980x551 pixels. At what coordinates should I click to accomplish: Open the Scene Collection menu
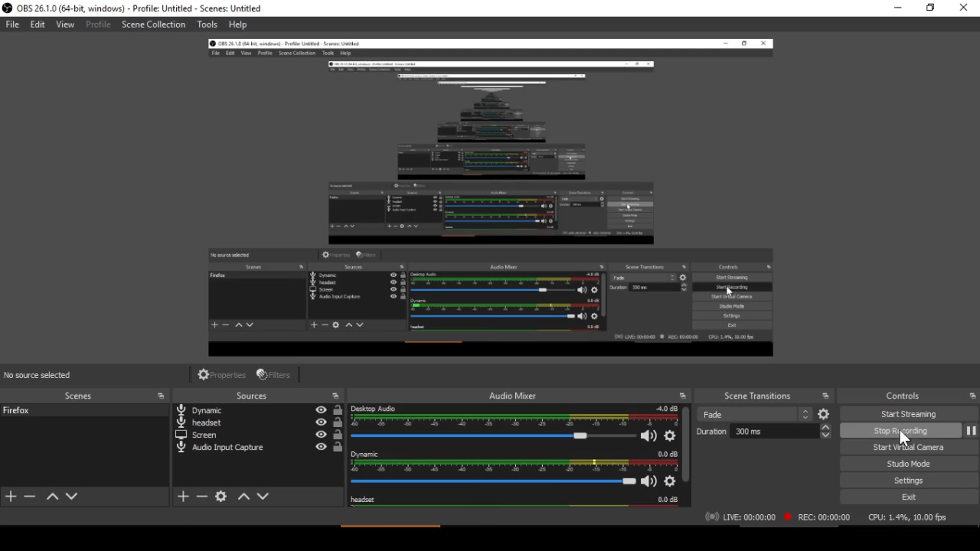click(153, 24)
